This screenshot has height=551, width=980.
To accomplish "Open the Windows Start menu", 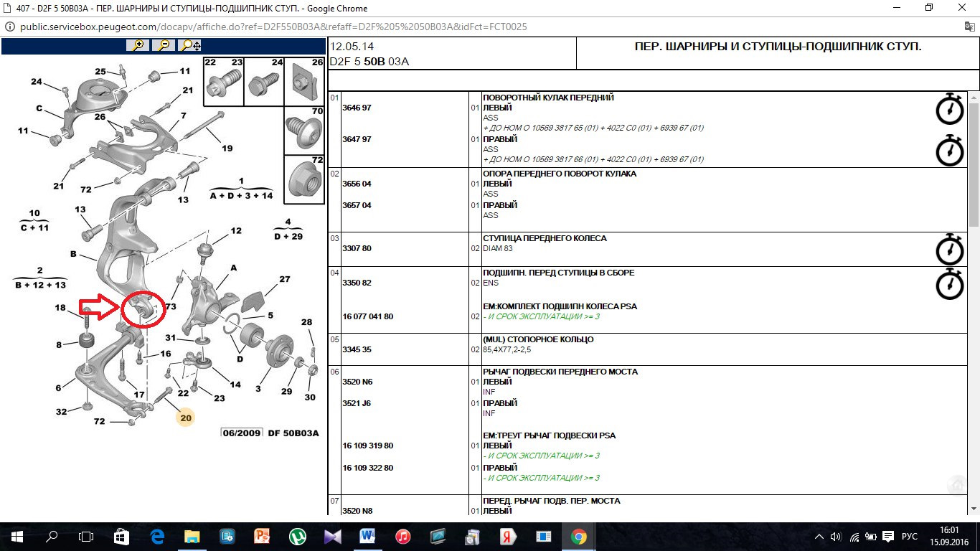I will click(x=17, y=536).
